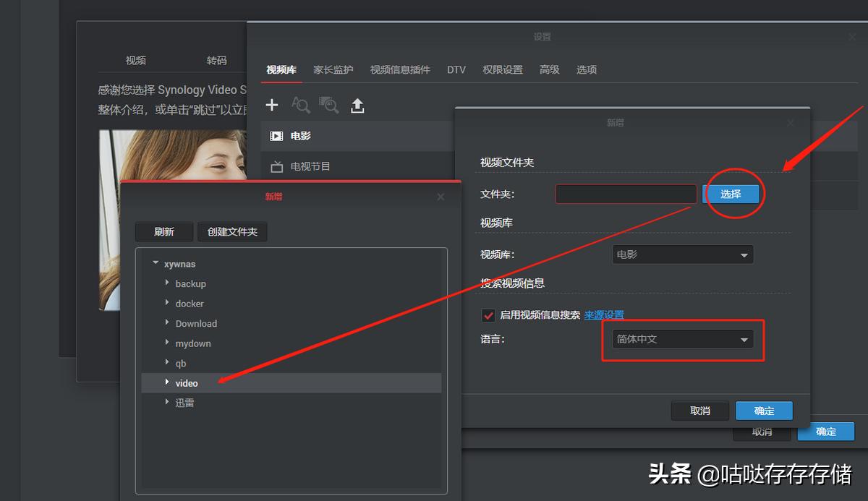
Task: Uncheck the 启用视频信息搜索 checkbox
Action: point(488,314)
